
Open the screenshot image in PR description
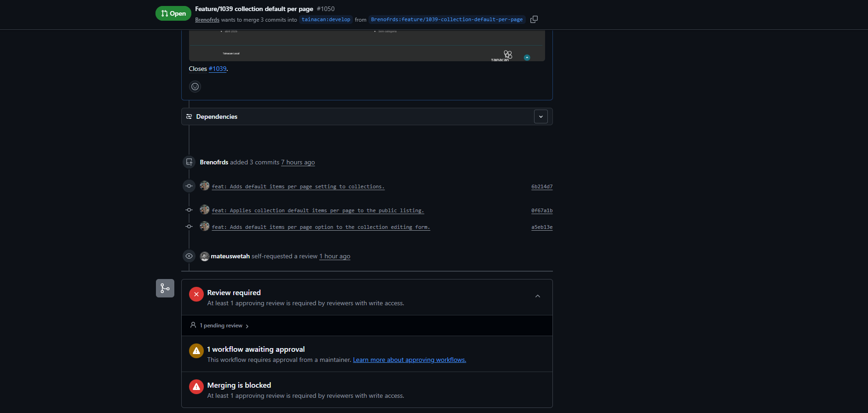(367, 46)
